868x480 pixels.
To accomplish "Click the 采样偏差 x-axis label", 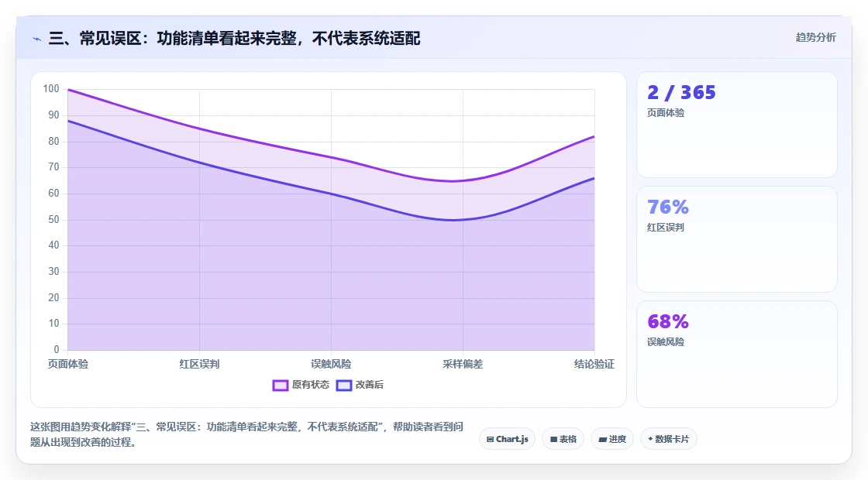I will pos(463,364).
